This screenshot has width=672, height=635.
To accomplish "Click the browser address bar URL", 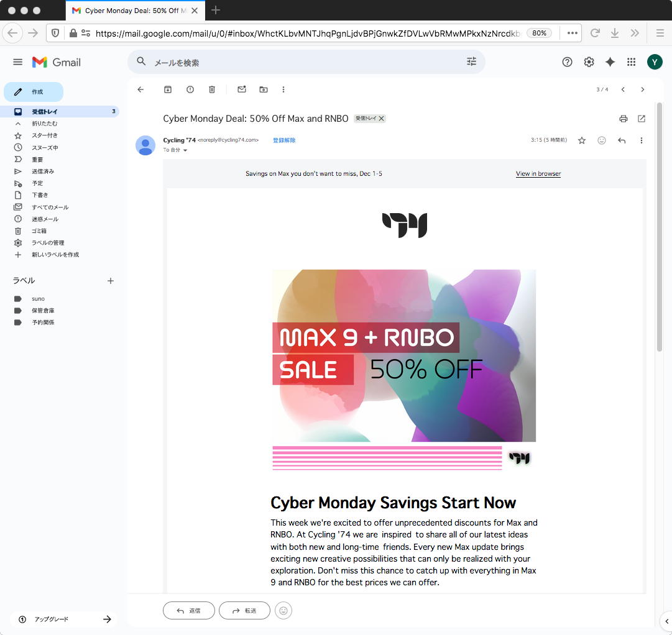I will coord(307,33).
